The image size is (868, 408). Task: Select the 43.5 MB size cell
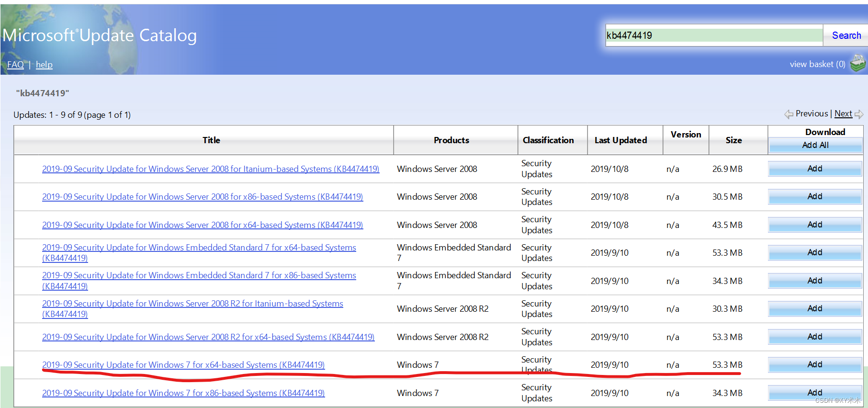[727, 225]
